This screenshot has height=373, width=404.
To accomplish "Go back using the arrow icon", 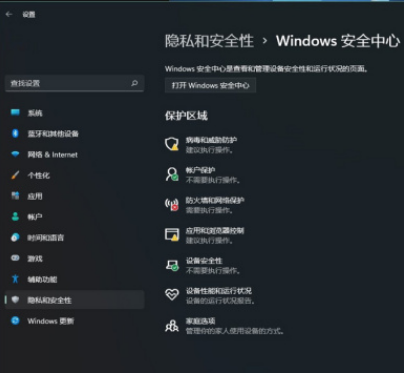I will tap(9, 14).
